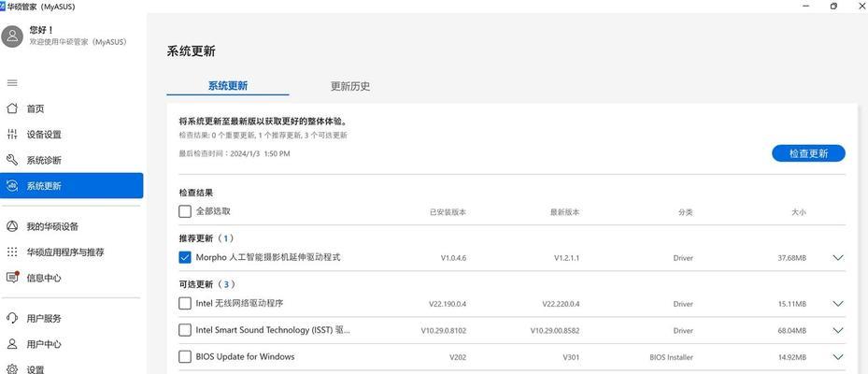Open 信息中心 menu entry
This screenshot has height=374, width=868.
click(44, 278)
